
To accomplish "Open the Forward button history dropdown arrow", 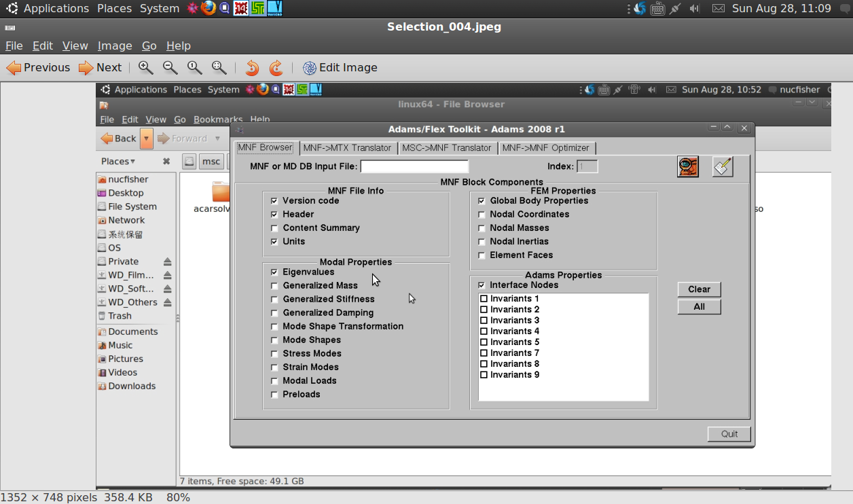I will (x=217, y=139).
